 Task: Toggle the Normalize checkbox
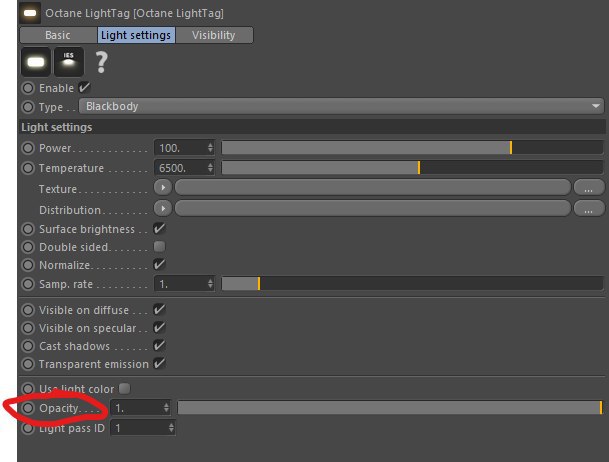point(159,265)
